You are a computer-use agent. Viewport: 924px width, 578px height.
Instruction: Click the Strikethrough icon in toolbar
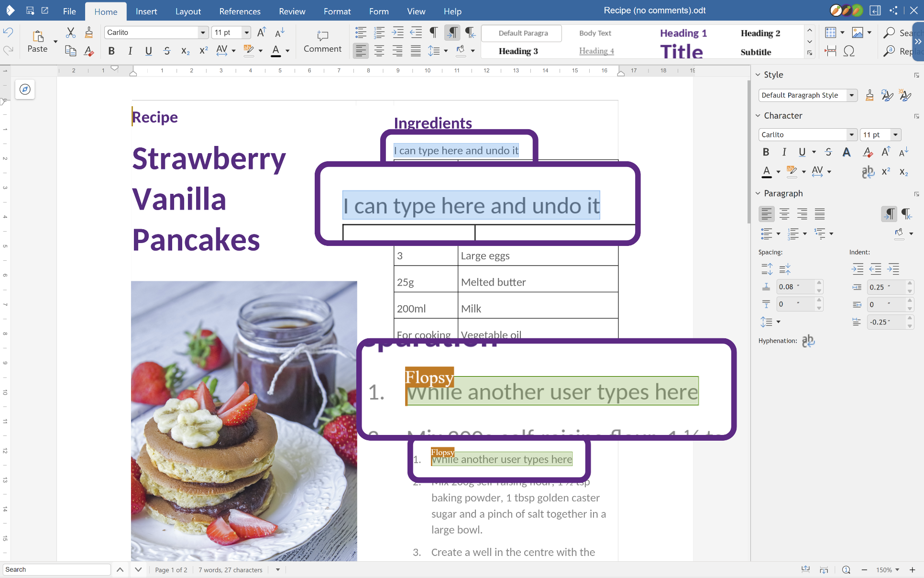166,51
